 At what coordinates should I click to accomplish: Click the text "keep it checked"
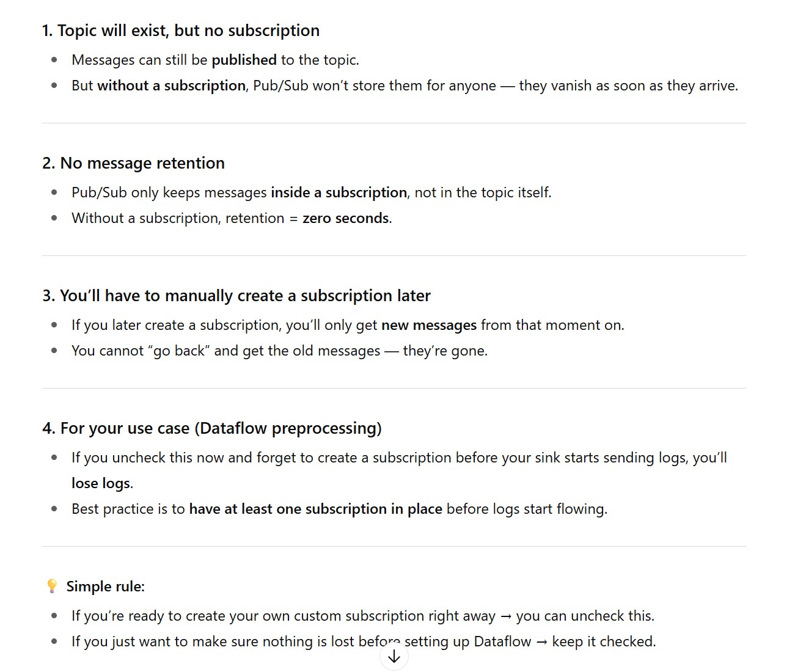click(x=603, y=641)
